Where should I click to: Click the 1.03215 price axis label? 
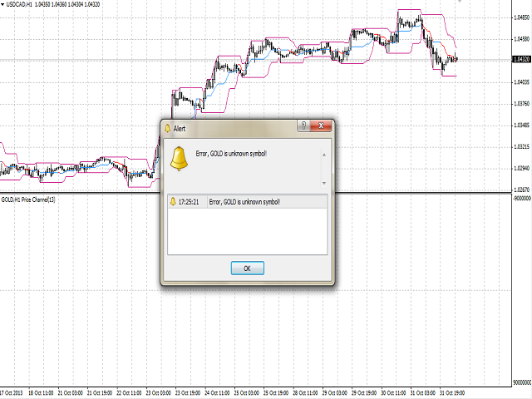(521, 147)
